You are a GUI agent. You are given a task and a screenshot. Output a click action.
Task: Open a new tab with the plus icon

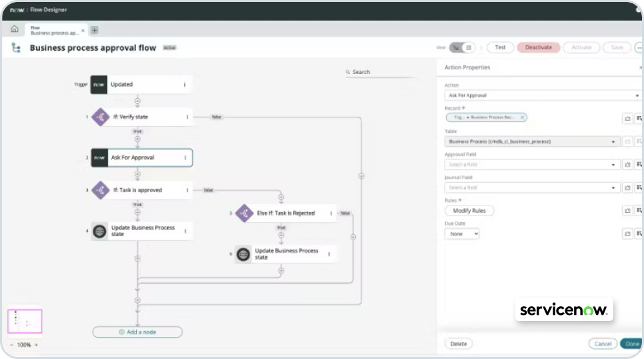coord(95,30)
